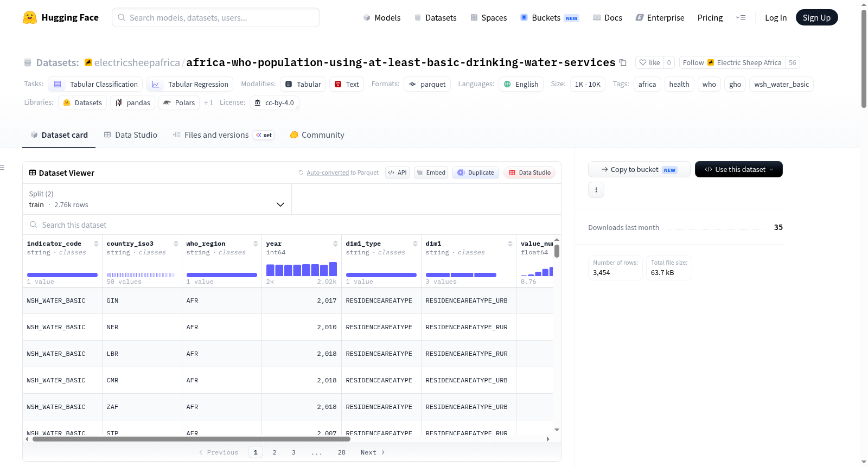This screenshot has width=868, height=467.
Task: Sort the indicator_code column
Action: tap(96, 244)
